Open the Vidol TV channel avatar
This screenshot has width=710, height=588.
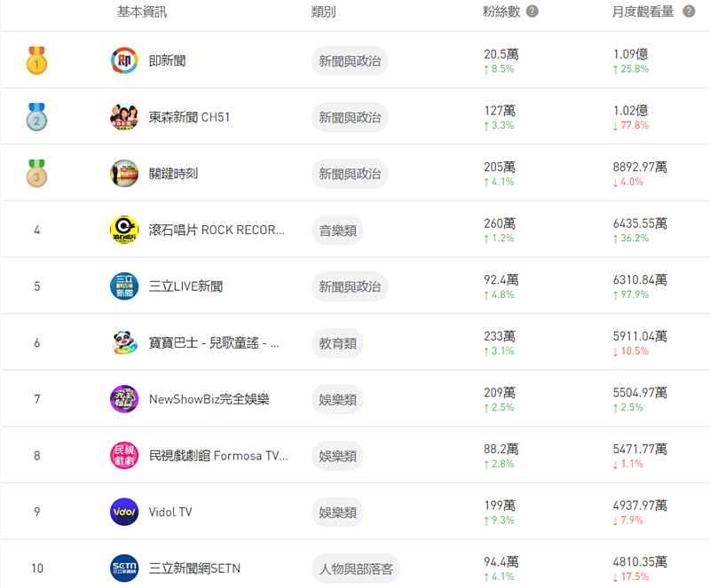(124, 512)
